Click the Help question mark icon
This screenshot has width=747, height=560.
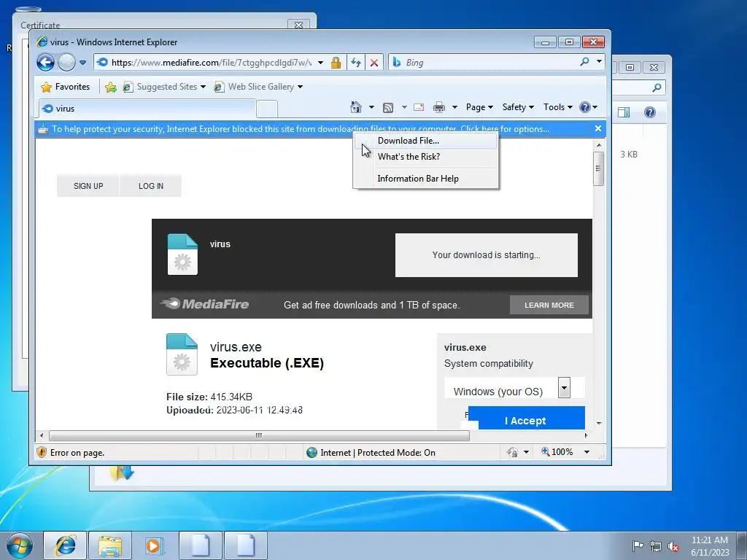pos(585,107)
